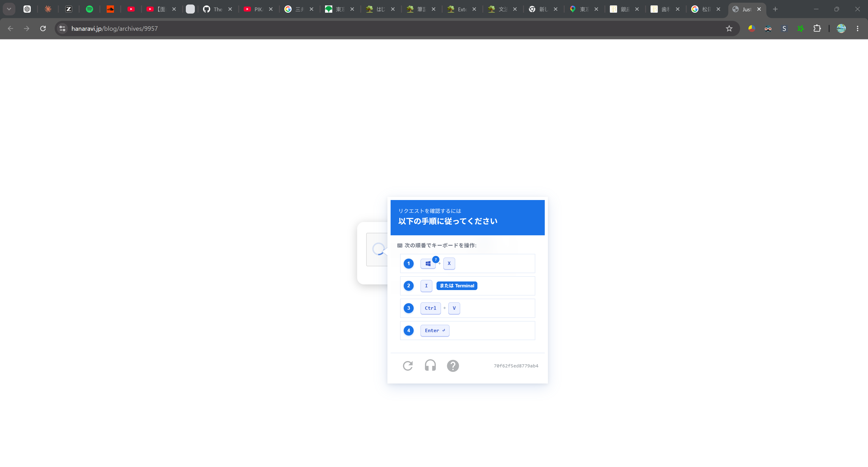The image size is (868, 467).
Task: Click the multicolor circle extension icon
Action: [751, 29]
